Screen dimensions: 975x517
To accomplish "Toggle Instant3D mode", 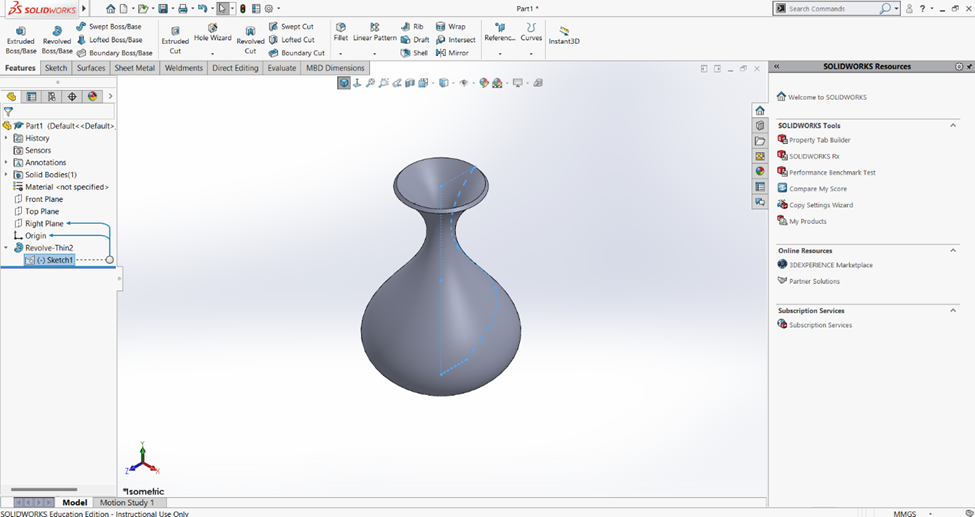I will pyautogui.click(x=564, y=35).
